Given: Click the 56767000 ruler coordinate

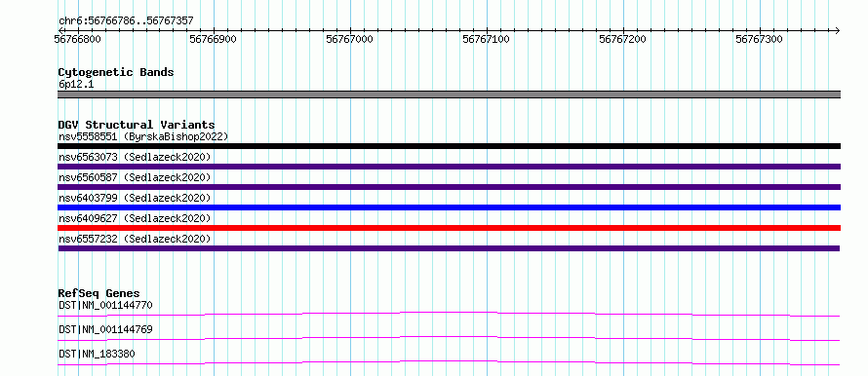Looking at the screenshot, I should tap(349, 39).
